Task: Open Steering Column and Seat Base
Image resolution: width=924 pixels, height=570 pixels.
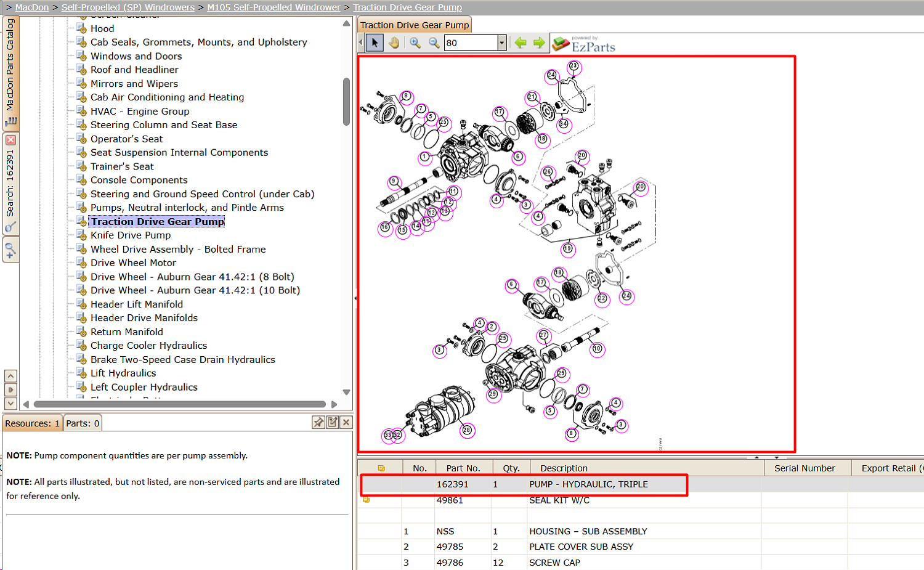Action: point(164,125)
